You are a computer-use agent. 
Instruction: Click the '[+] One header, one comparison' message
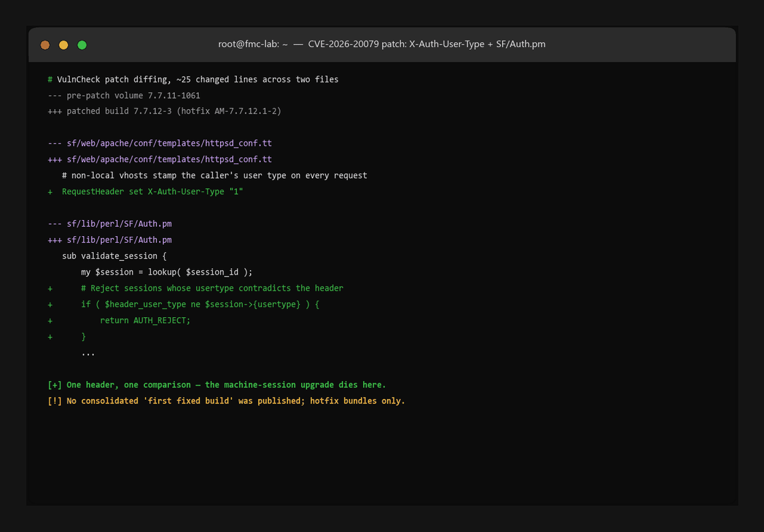pyautogui.click(x=217, y=385)
